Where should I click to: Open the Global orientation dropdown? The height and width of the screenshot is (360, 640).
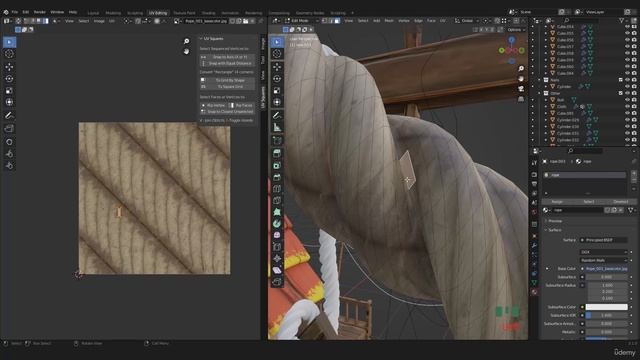(x=467, y=21)
